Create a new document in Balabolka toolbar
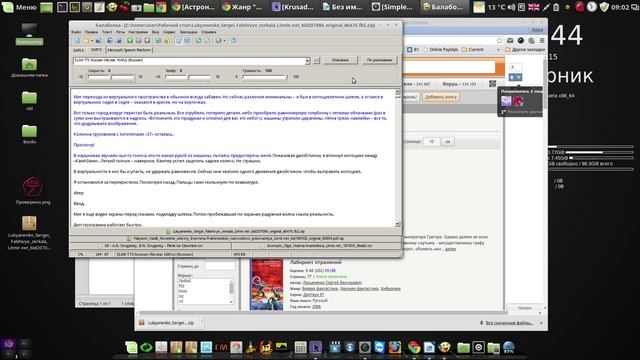The width and height of the screenshot is (640, 360). 78,40
